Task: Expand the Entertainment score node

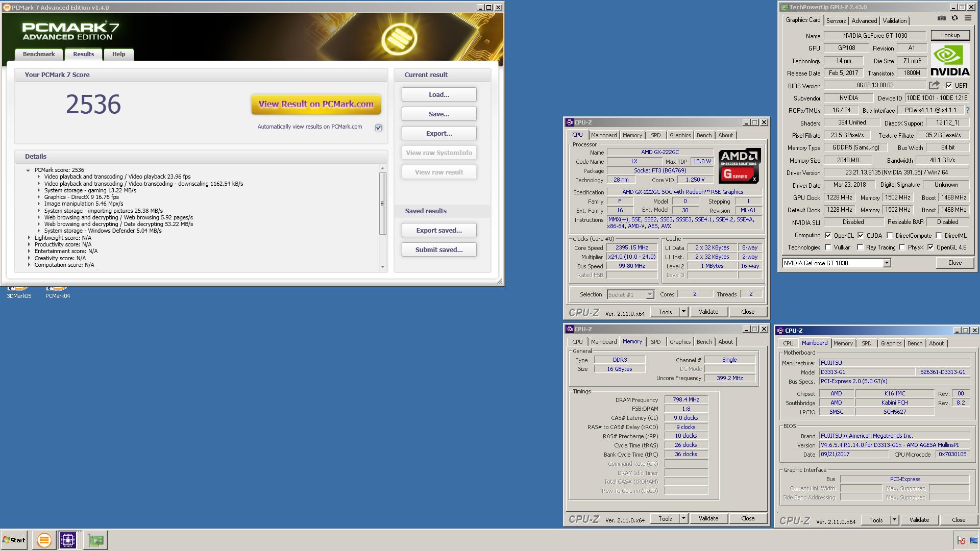Action: coord(29,251)
